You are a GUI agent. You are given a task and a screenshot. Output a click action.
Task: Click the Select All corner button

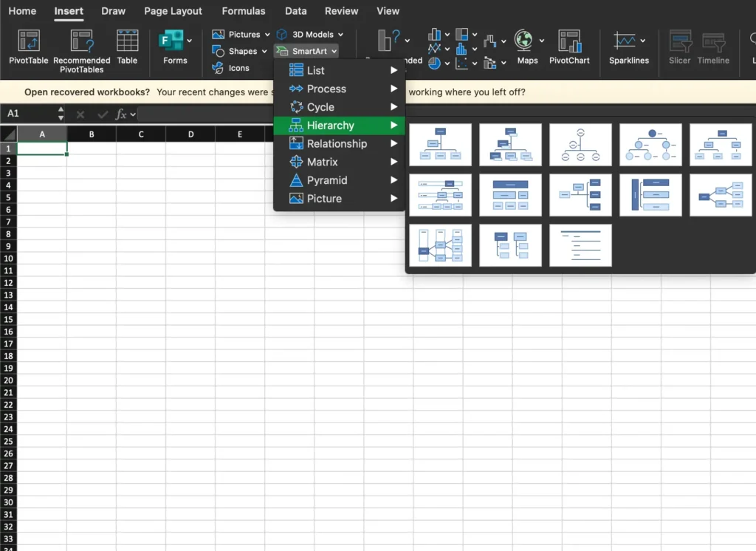[9, 134]
